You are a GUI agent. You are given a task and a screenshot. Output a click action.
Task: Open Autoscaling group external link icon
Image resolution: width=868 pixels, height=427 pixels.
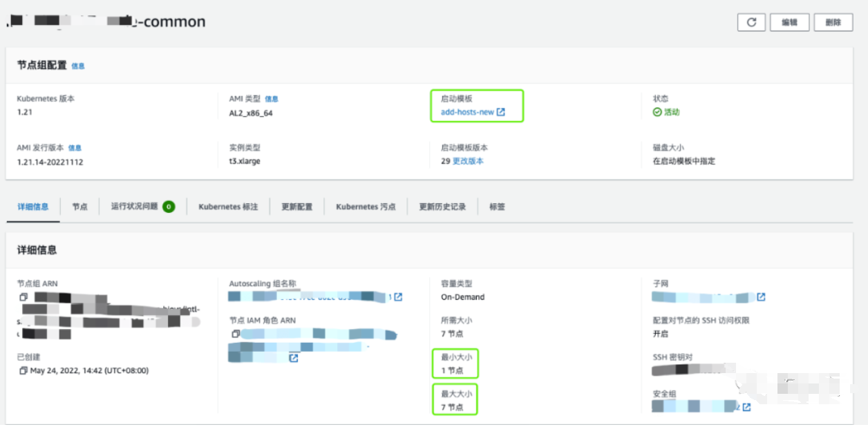pyautogui.click(x=398, y=297)
